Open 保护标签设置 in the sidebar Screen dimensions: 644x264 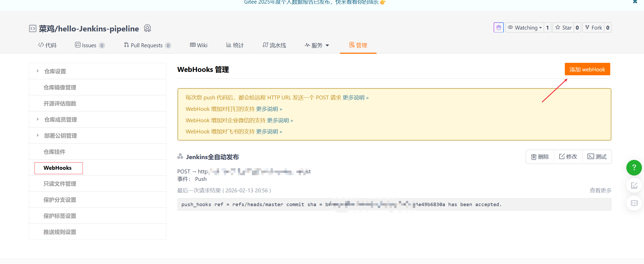[98, 216]
